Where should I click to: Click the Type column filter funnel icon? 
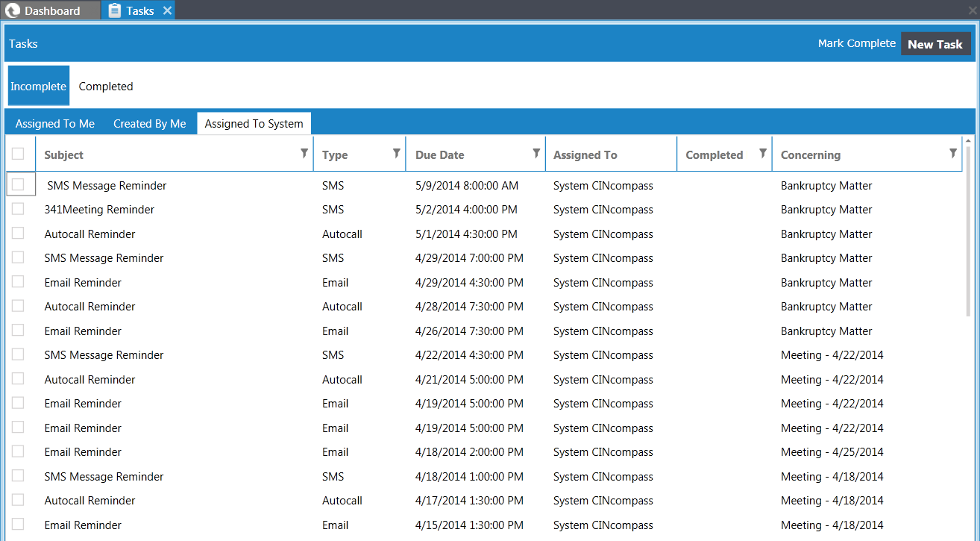[x=396, y=153]
